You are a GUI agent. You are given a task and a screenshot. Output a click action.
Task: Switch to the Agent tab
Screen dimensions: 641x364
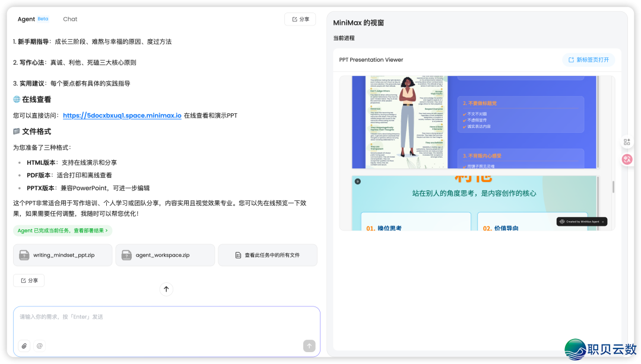(x=26, y=19)
